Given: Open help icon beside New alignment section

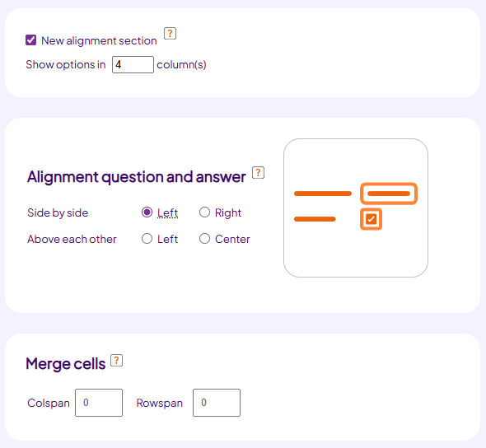Looking at the screenshot, I should (x=170, y=34).
